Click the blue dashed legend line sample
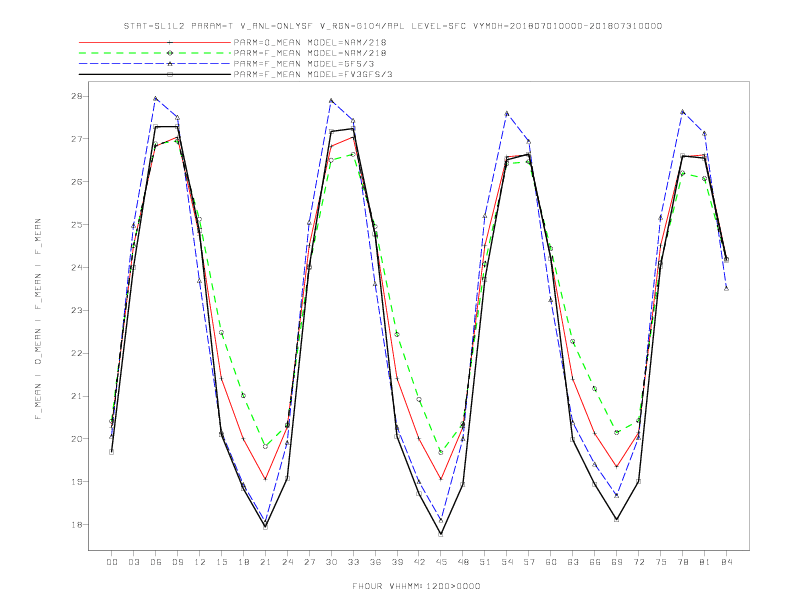The height and width of the screenshot is (612, 792). [155, 64]
